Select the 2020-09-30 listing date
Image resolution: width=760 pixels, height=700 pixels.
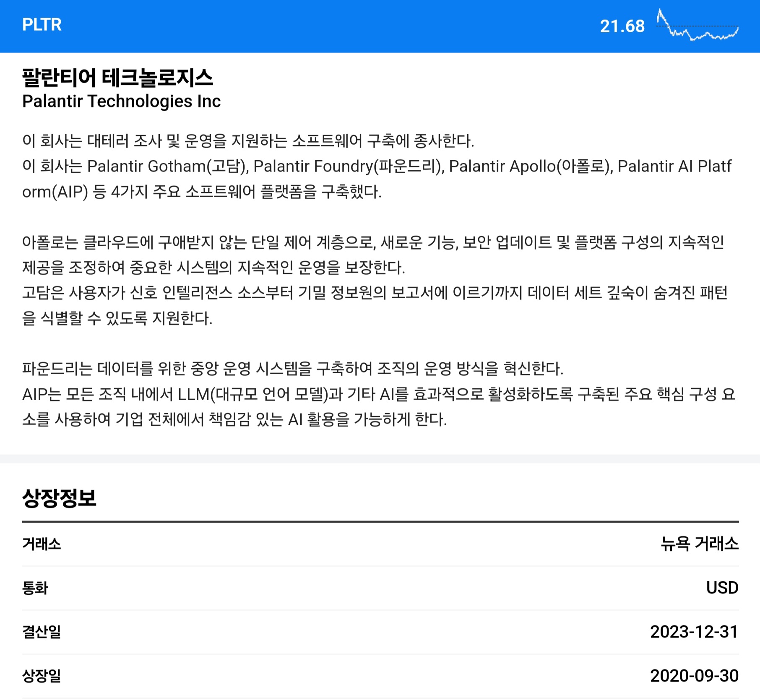694,676
